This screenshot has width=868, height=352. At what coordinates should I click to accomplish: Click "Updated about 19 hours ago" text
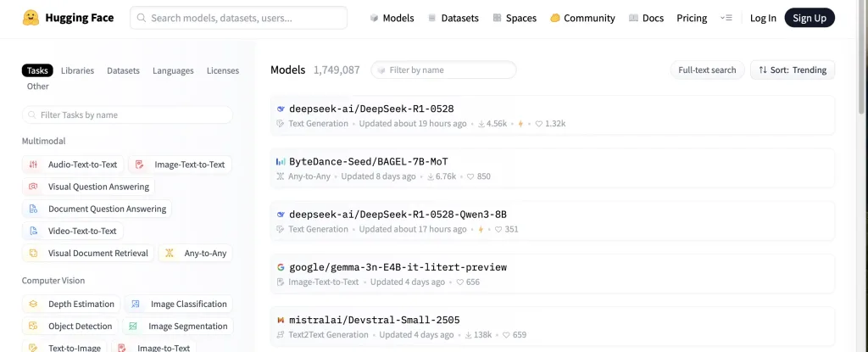(x=413, y=124)
